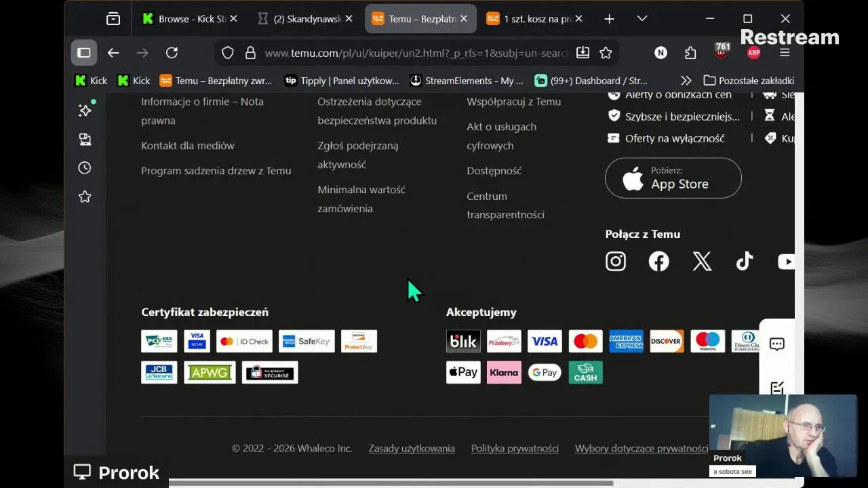Open the Dashboard / Str... bookmark
Image resolution: width=868 pixels, height=488 pixels.
(x=591, y=81)
